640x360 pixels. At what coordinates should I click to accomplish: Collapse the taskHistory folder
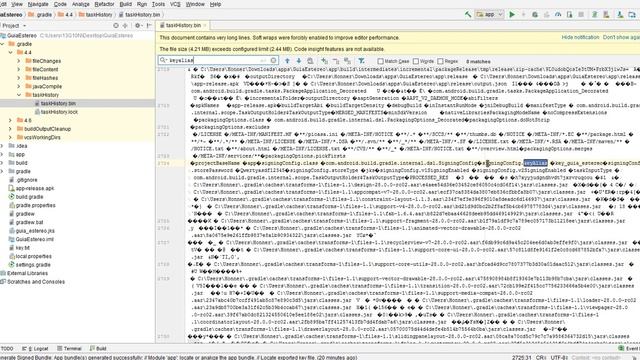click(19, 95)
